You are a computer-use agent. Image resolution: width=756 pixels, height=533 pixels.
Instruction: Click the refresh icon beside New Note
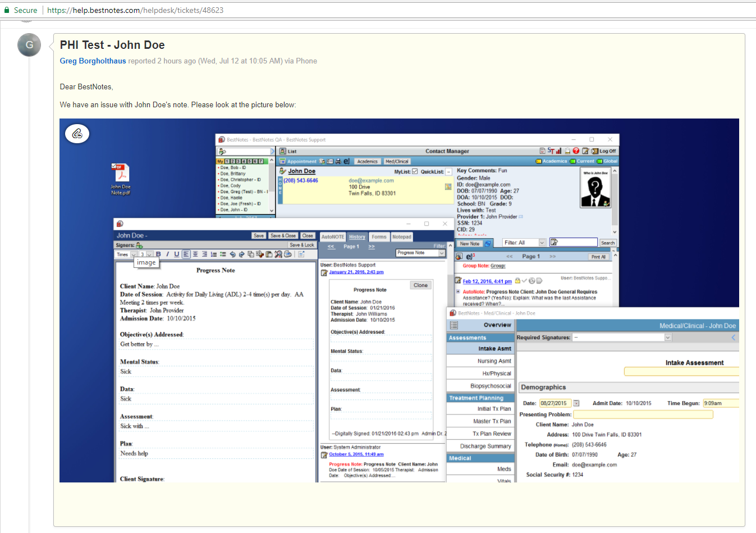point(488,244)
